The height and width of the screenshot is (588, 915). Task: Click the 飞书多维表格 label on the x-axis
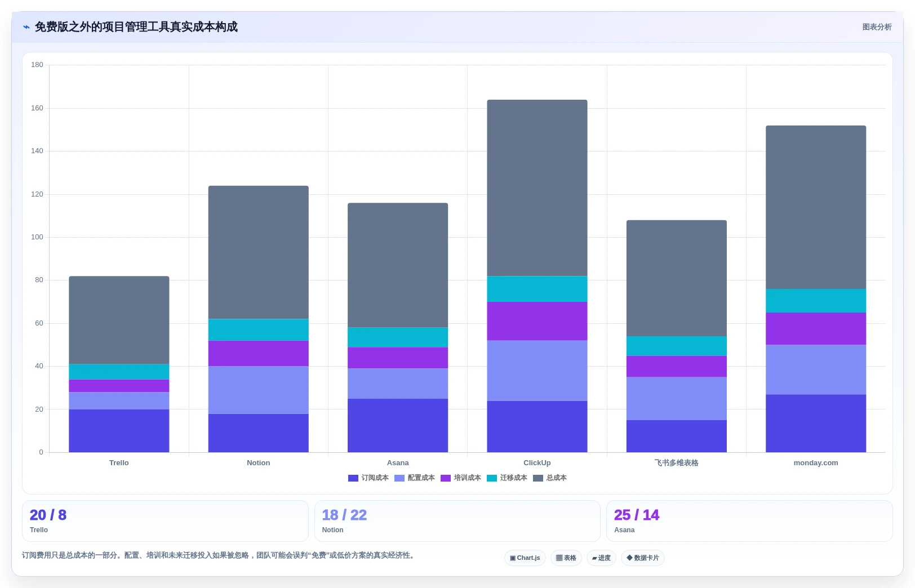[677, 463]
